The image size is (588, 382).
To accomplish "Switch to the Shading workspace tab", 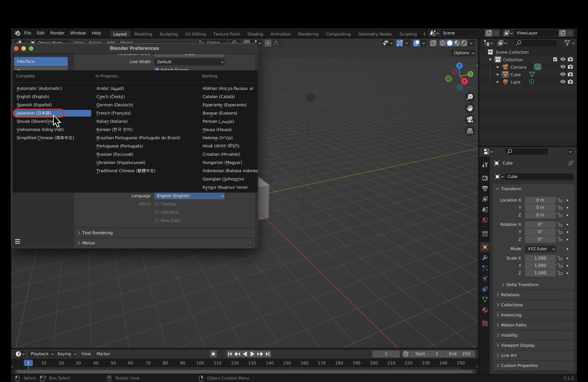I will tap(255, 34).
